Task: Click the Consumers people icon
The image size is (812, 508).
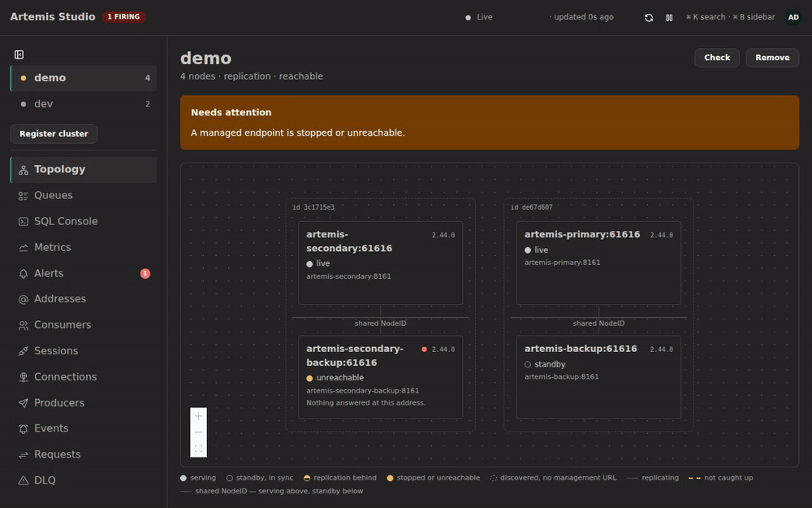Action: [24, 326]
